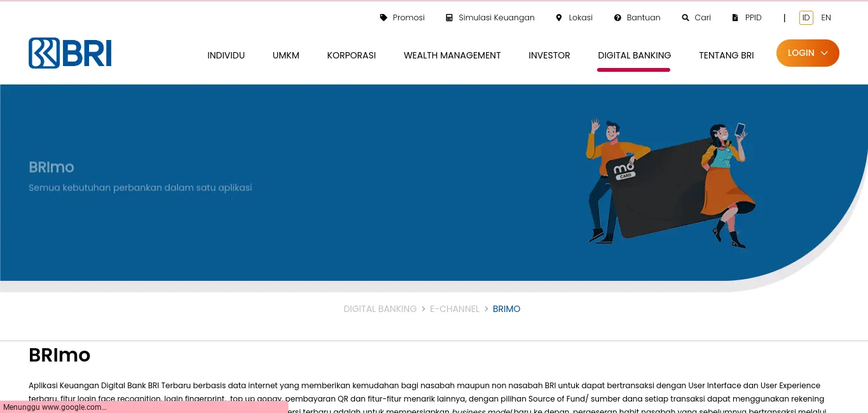Screen dimensions: 868x413
Task: Switch language to EN
Action: tap(826, 18)
